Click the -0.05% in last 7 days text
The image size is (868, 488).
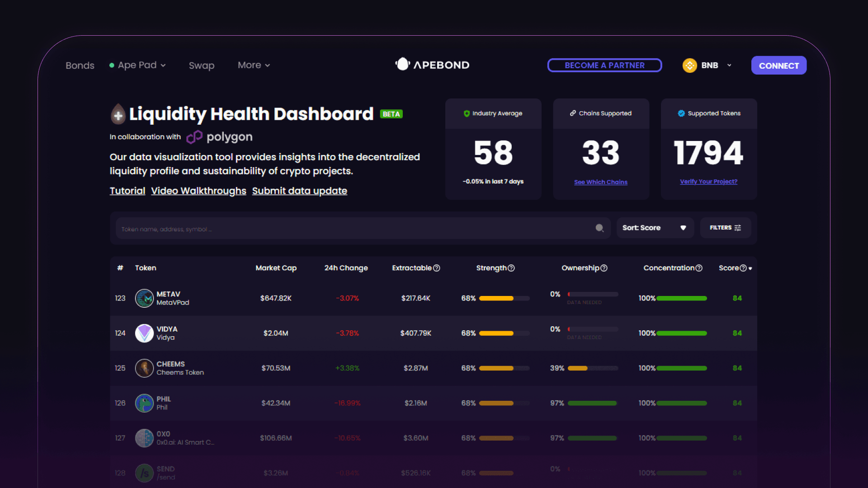click(x=493, y=181)
